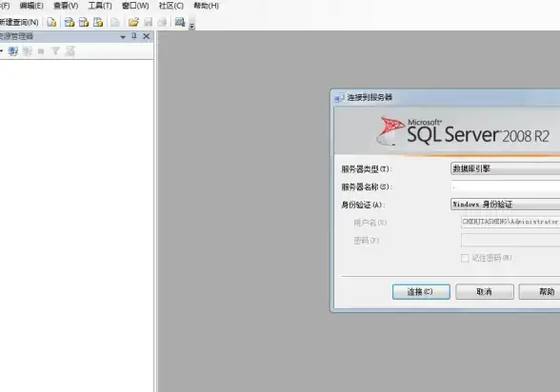Click the dialog icon beside 连接到服务器 title

click(339, 98)
